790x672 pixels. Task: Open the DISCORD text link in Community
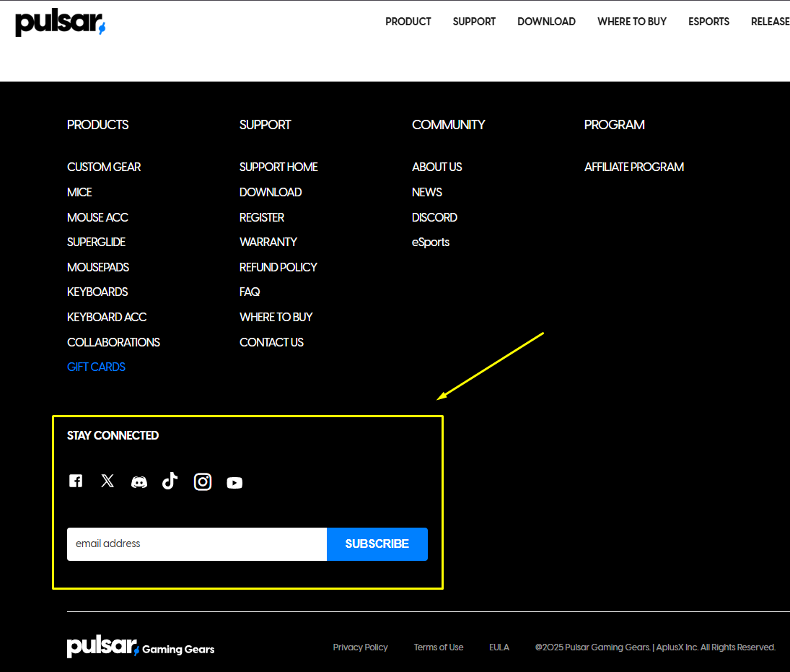434,217
